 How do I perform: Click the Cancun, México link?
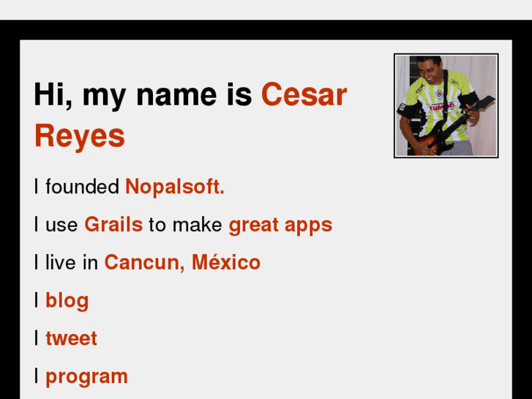coord(182,263)
